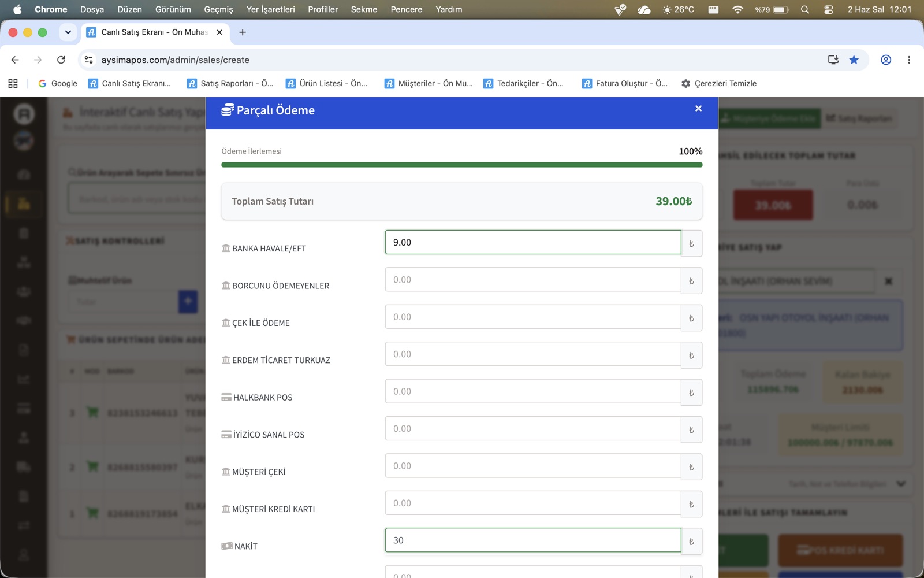Screen dimensions: 924x578
Task: Expand the tab search dropdown arrow
Action: [68, 32]
